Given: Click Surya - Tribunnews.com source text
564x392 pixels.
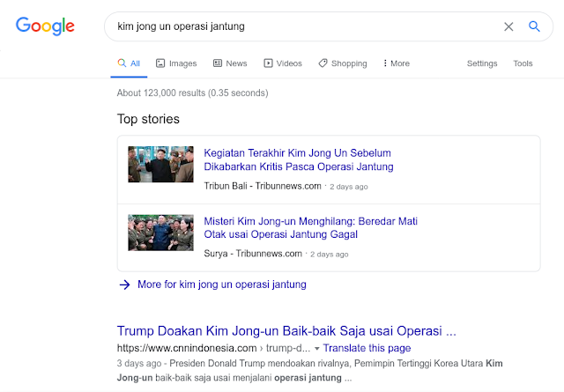Looking at the screenshot, I should pos(253,254).
